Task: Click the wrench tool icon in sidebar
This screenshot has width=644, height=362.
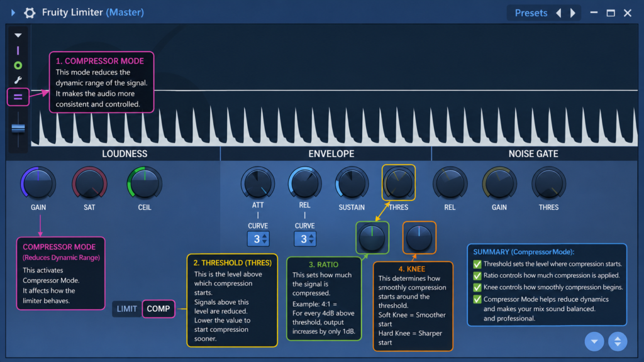Action: [18, 80]
